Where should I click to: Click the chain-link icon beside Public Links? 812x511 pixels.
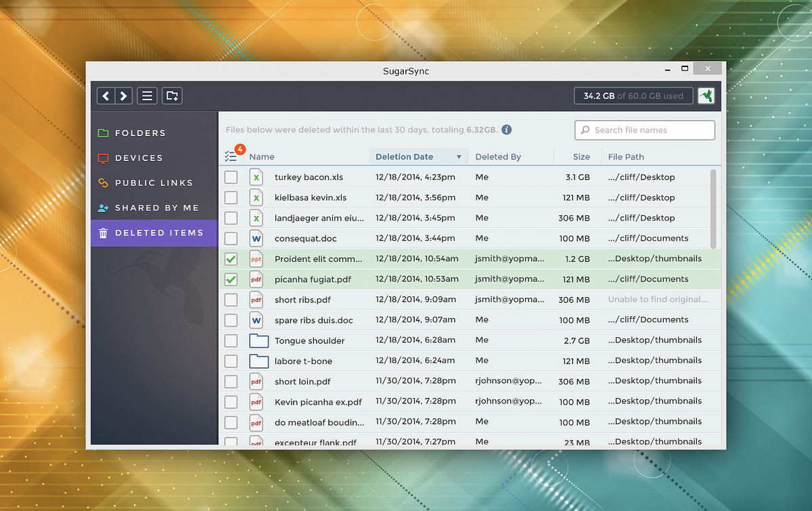(x=103, y=183)
